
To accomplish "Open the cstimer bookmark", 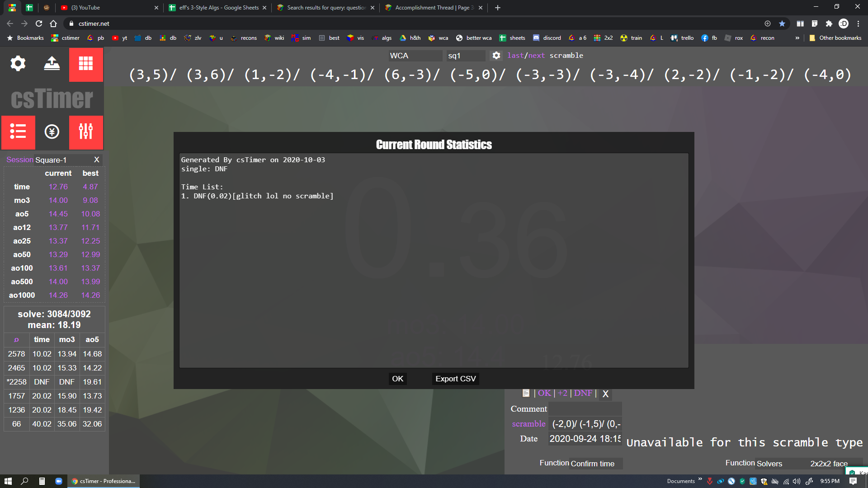I will pyautogui.click(x=66, y=38).
